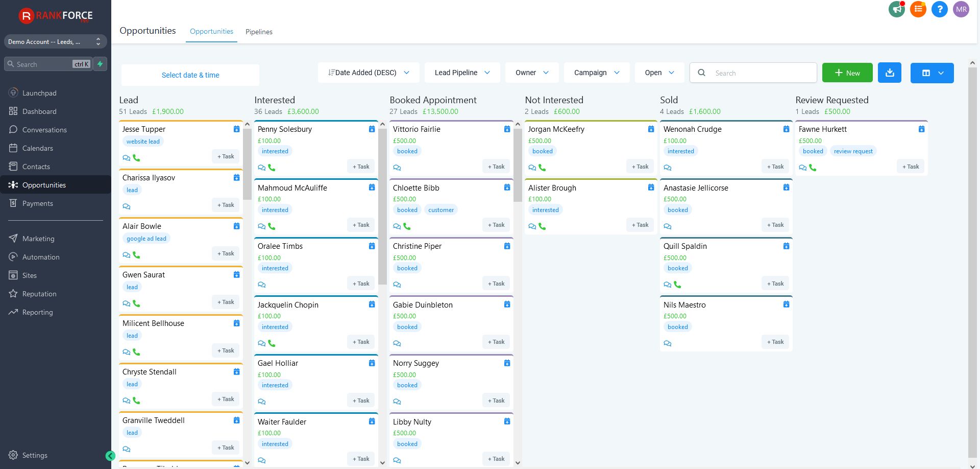Switch to the Pipelines tab
This screenshot has width=980, height=469.
[259, 32]
